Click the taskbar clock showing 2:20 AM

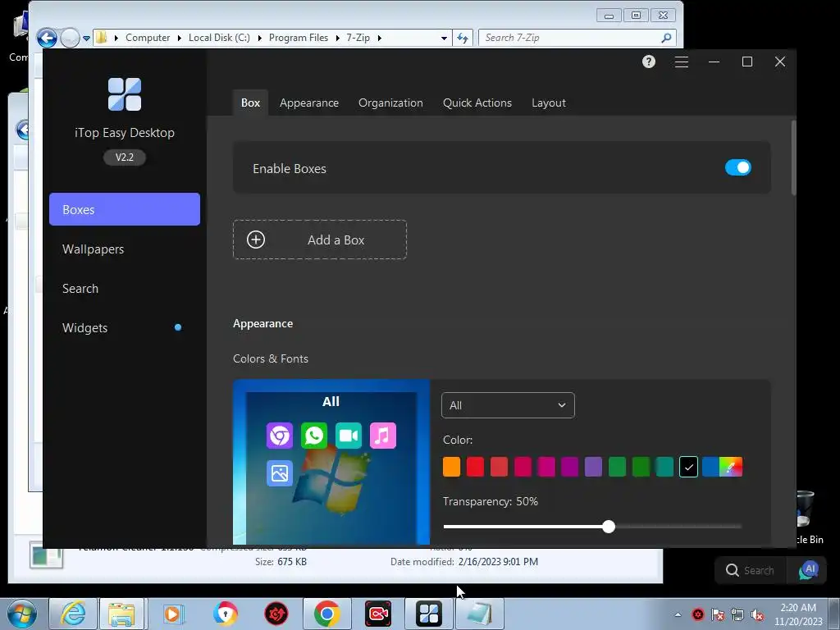pyautogui.click(x=798, y=614)
